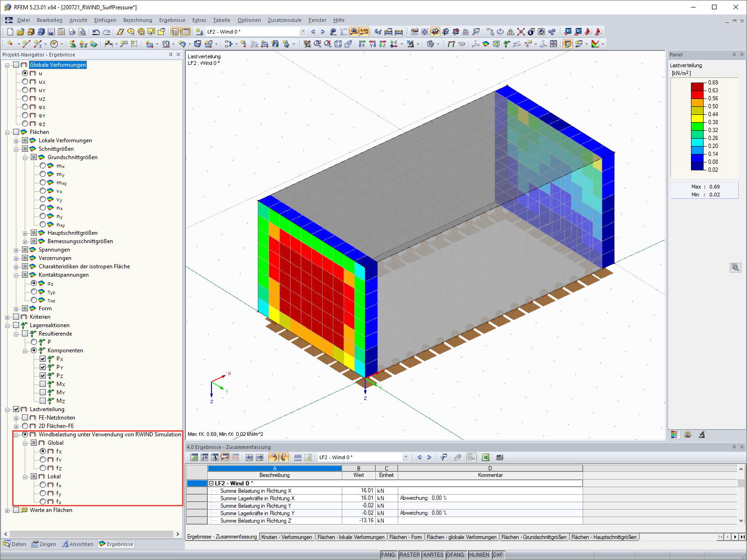
Task: Click the undo arrow in toolbar
Action: (x=96, y=32)
